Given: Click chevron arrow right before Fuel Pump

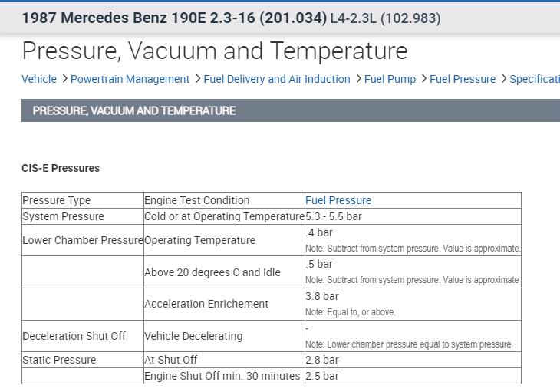Looking at the screenshot, I should tap(357, 78).
